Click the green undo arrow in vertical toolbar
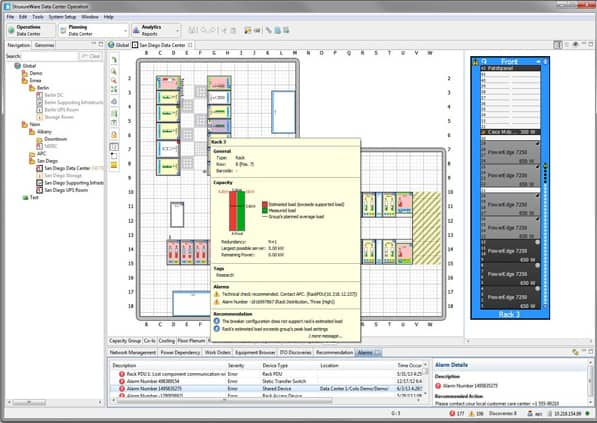This screenshot has width=597, height=423. click(x=114, y=60)
